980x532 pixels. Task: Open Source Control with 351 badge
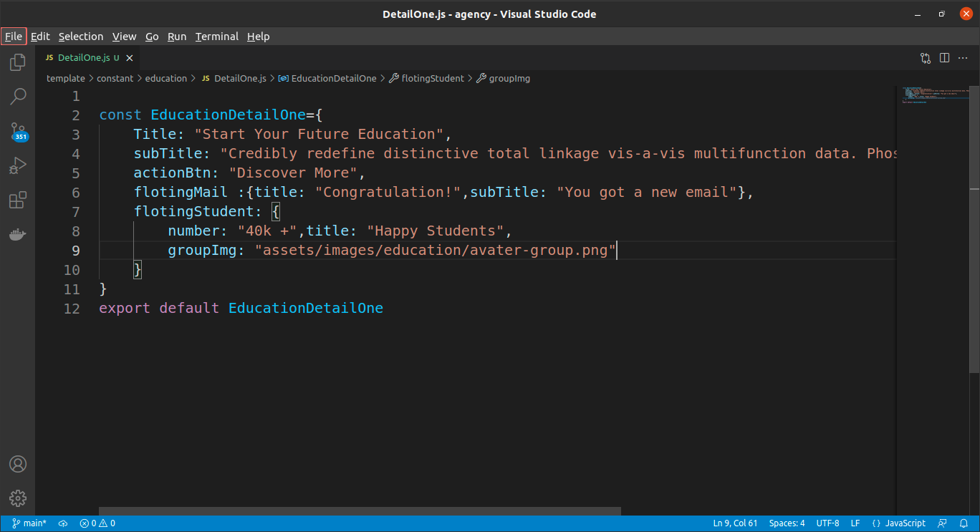[x=18, y=132]
